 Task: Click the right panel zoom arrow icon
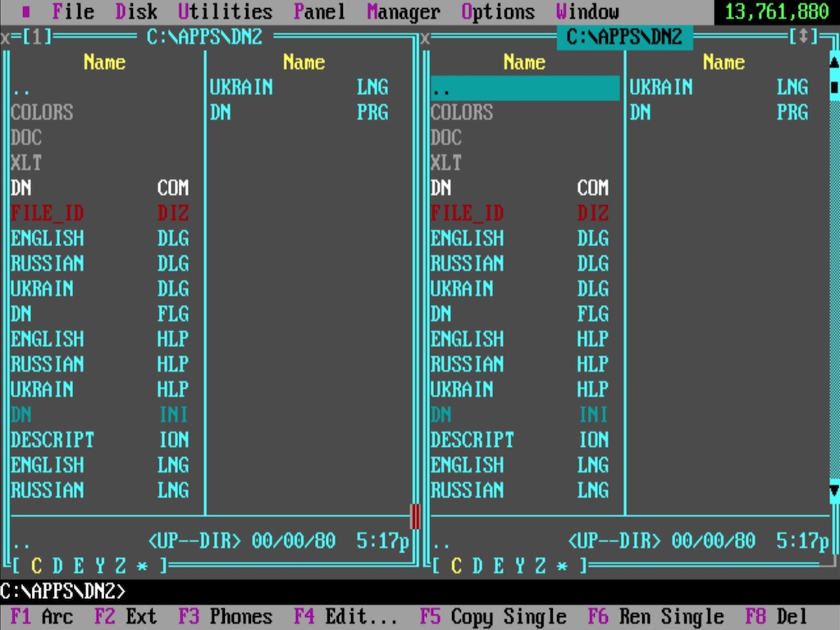click(803, 37)
